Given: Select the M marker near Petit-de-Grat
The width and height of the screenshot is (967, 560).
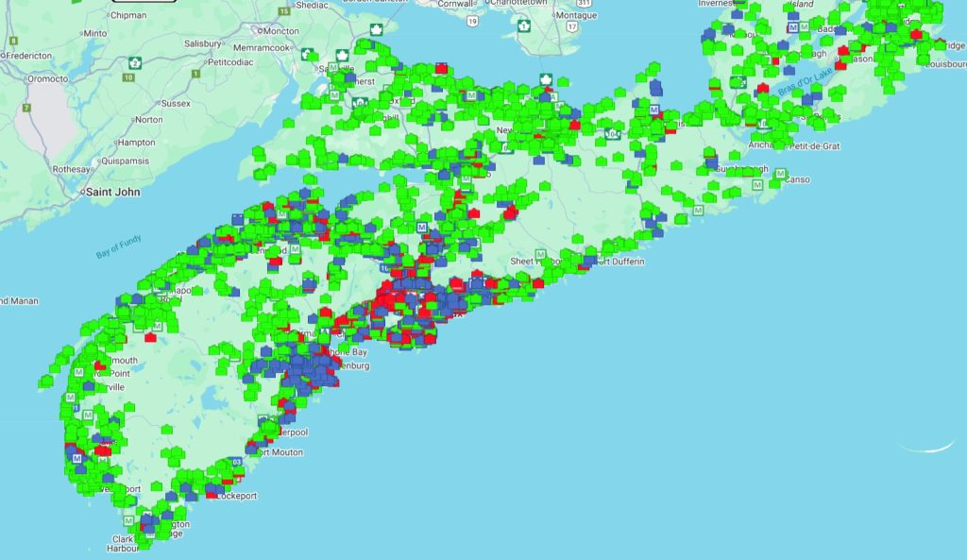Looking at the screenshot, I should (781, 173).
